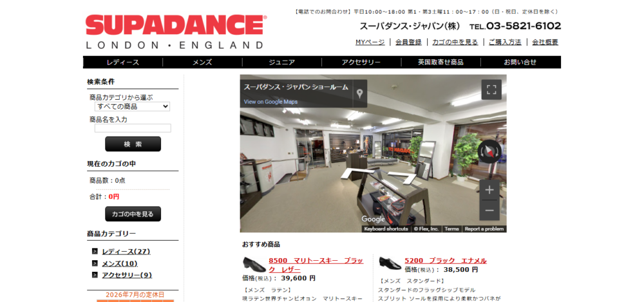
Task: Open the 英国取寄せ商品 menu tab
Action: (440, 62)
